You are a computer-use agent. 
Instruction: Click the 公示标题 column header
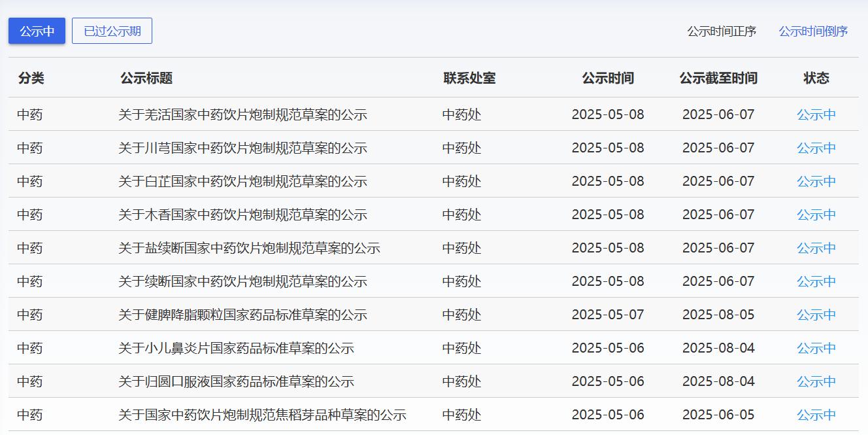pos(146,78)
